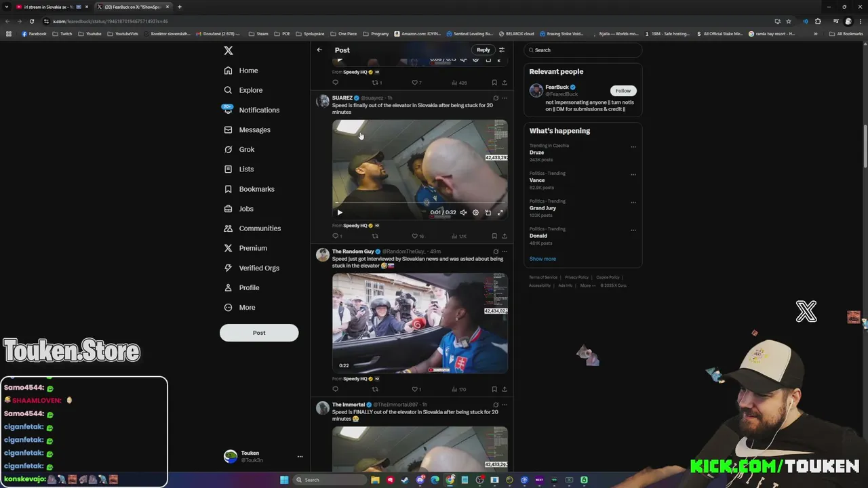868x488 pixels.
Task: Reload the page in browser toolbar
Action: point(32,21)
